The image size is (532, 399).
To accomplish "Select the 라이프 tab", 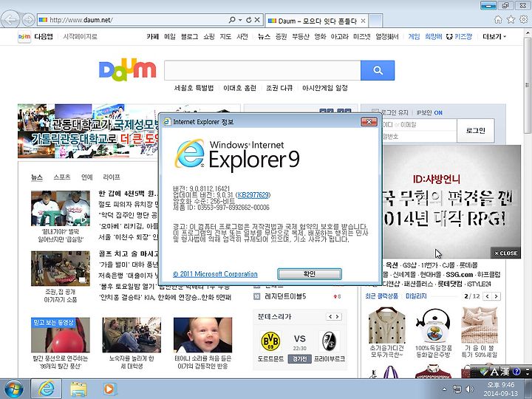I will pyautogui.click(x=112, y=177).
